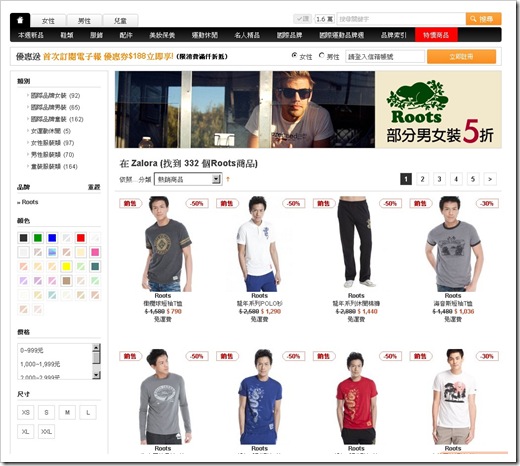Expand the 女性服裝類 (97) category
The height and width of the screenshot is (466, 520).
(52, 143)
